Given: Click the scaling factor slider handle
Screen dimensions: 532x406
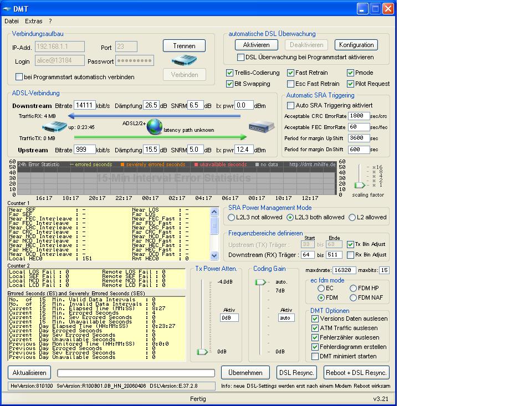Looking at the screenshot, I should pos(360,185).
